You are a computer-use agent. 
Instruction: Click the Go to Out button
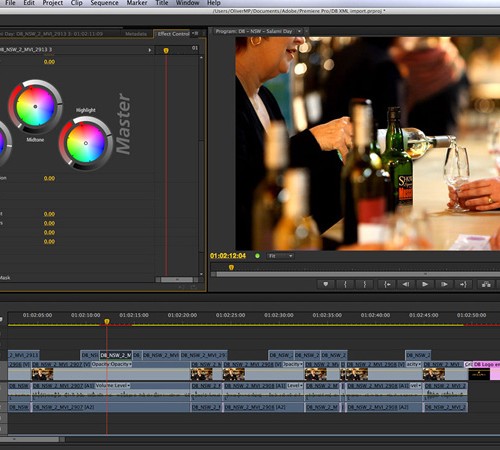pos(463,284)
